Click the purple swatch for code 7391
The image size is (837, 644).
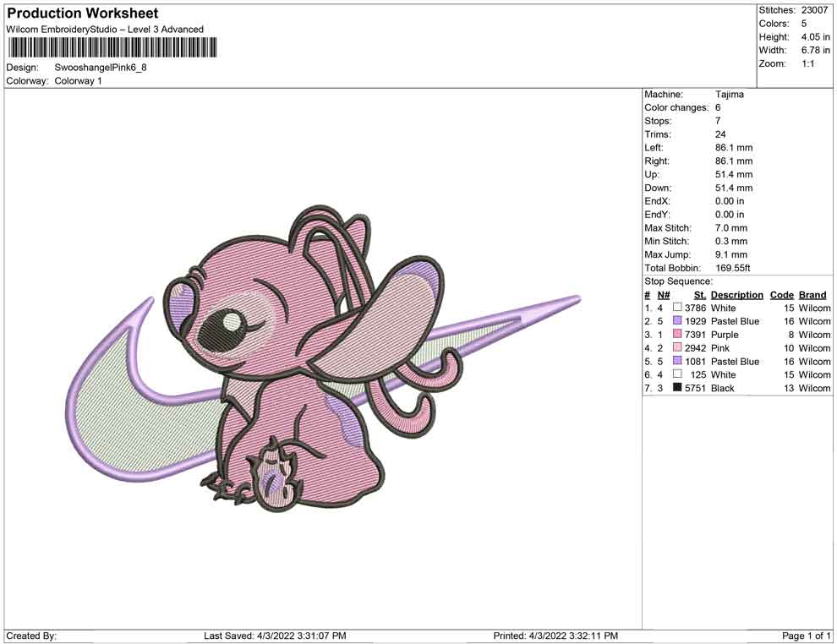[x=677, y=334]
